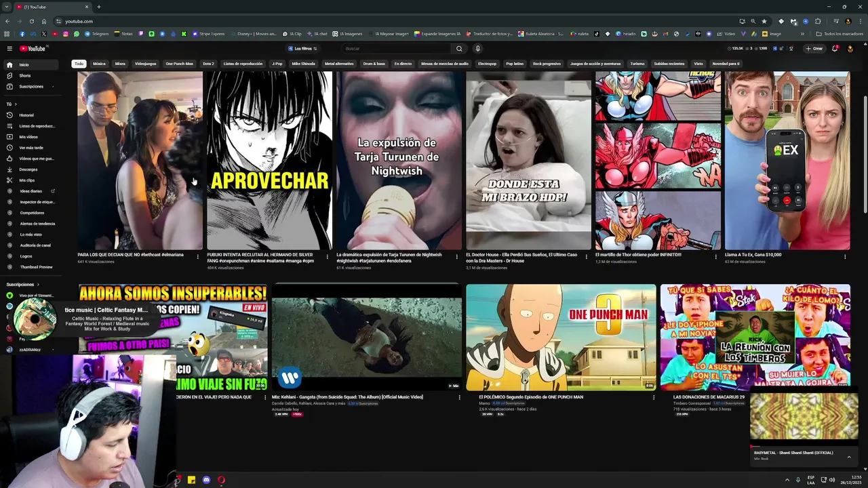The height and width of the screenshot is (488, 868).
Task: Play the One Punch Man 3 thumbnail
Action: [561, 337]
